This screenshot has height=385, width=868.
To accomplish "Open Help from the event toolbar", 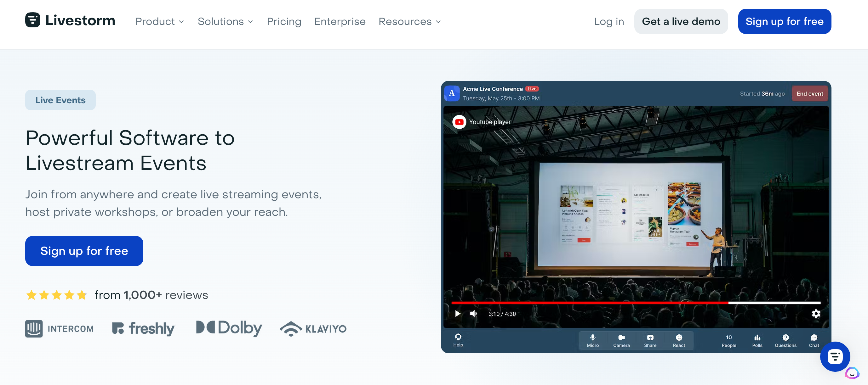I will (458, 340).
